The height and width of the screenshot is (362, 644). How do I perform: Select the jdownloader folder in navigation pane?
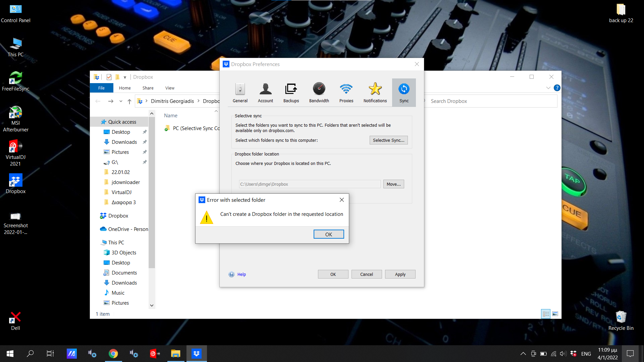(125, 182)
